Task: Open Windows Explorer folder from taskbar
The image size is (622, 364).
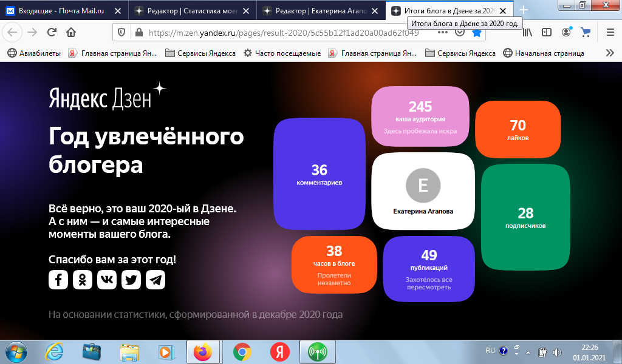Action: click(x=129, y=352)
